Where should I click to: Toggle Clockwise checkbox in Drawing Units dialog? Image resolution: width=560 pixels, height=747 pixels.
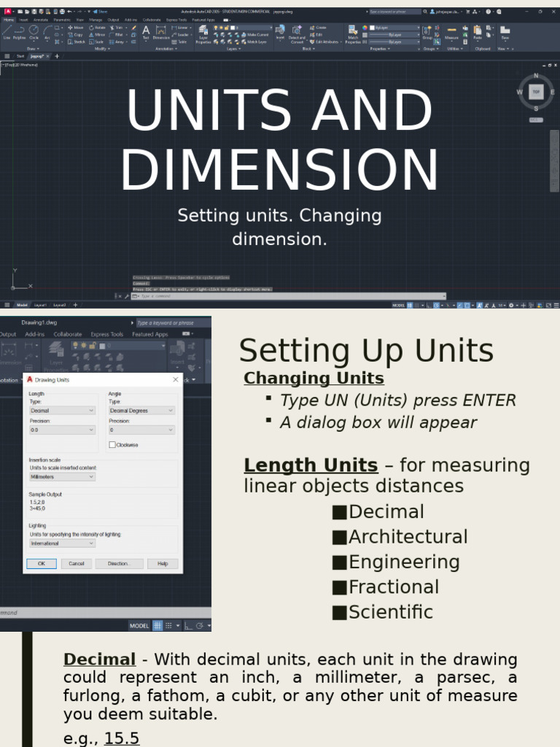coord(112,444)
